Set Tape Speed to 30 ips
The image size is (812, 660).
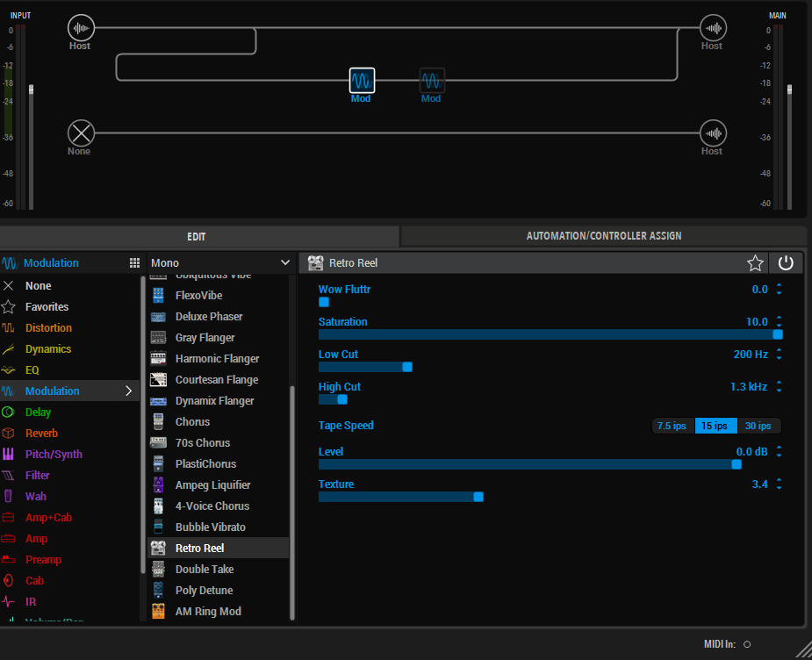click(x=758, y=426)
